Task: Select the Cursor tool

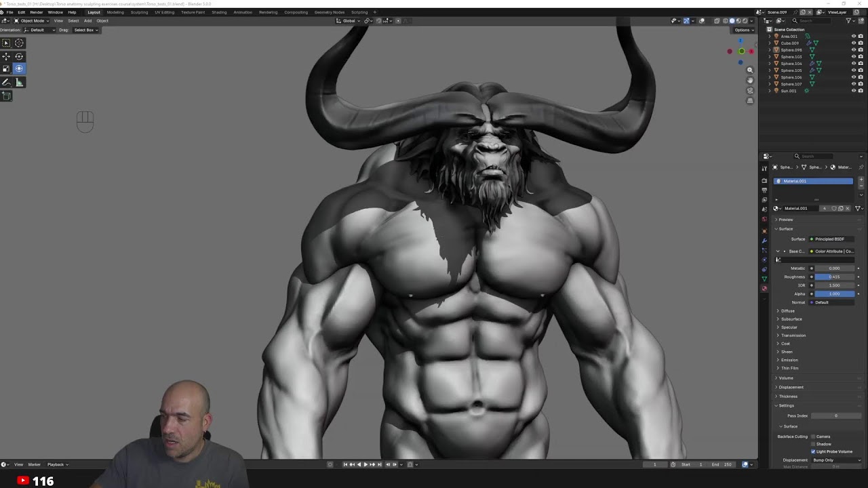Action: click(19, 43)
